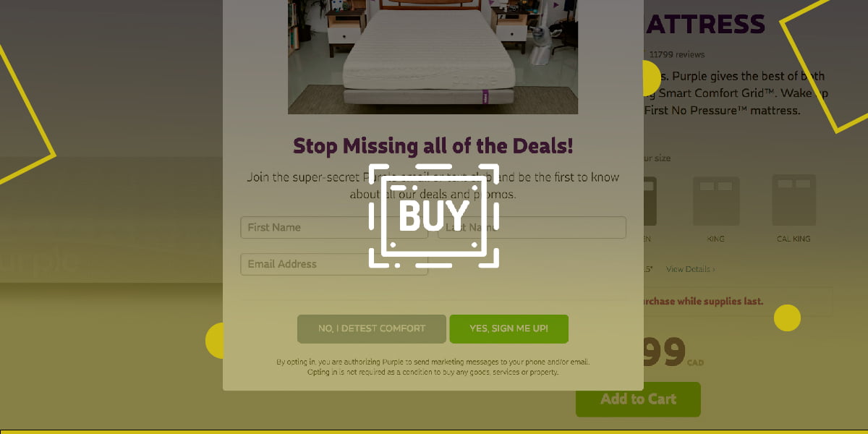Click the yellow circle left of the decline button
This screenshot has height=434, width=868.
pyautogui.click(x=215, y=340)
